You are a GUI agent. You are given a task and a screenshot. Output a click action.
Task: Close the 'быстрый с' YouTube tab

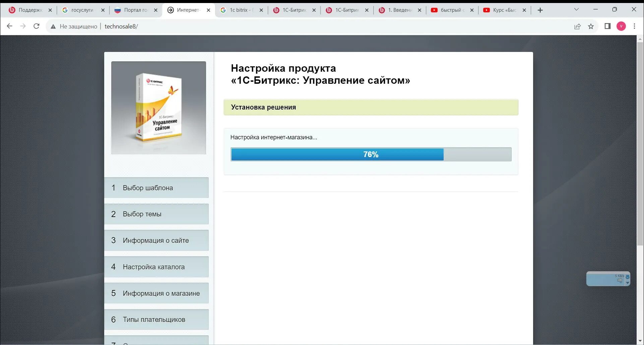(472, 10)
